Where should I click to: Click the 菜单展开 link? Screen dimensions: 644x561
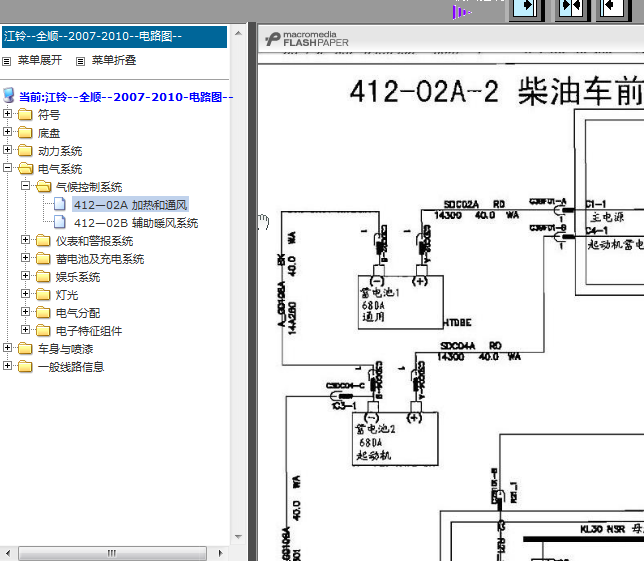[x=40, y=60]
